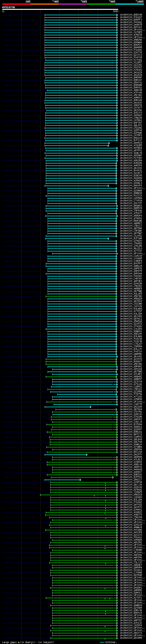Click UniRef100_A7RN38 label

point(131,399)
